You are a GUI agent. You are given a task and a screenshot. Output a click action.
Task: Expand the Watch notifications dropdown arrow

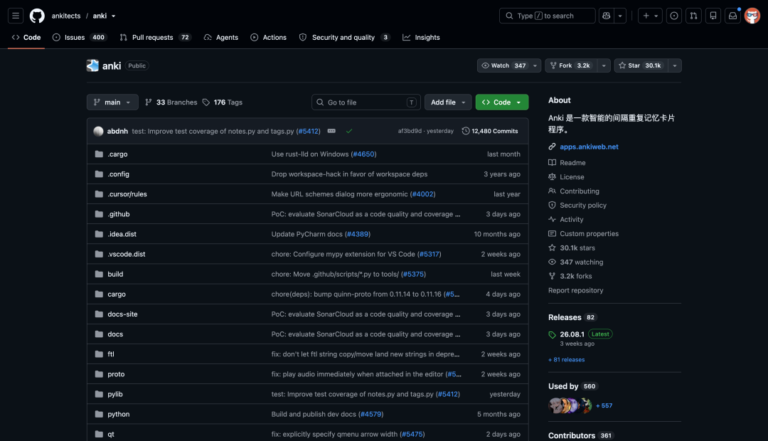tap(535, 66)
